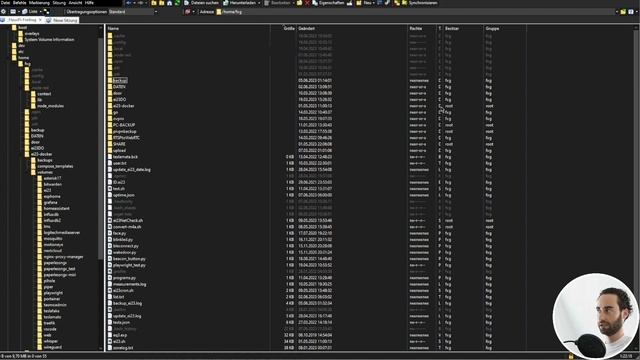Select the e23-docker folder in file list
Screen dimensions: 640x360
click(124, 106)
